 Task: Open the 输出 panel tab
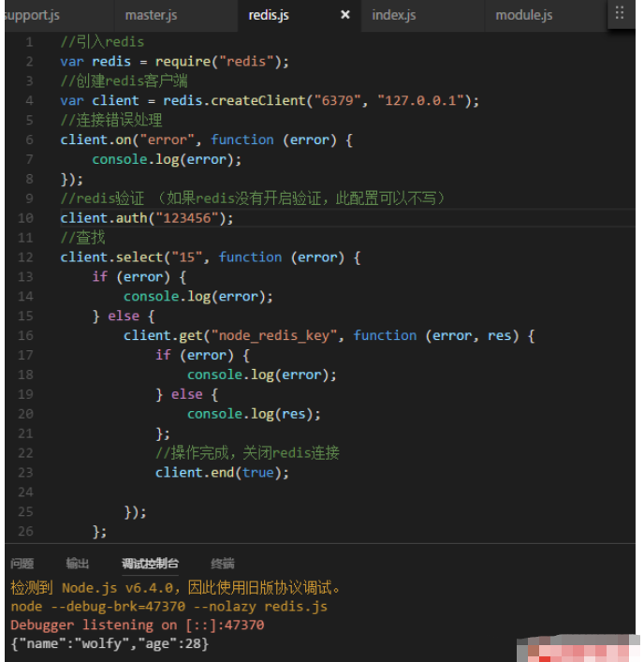coord(78,563)
